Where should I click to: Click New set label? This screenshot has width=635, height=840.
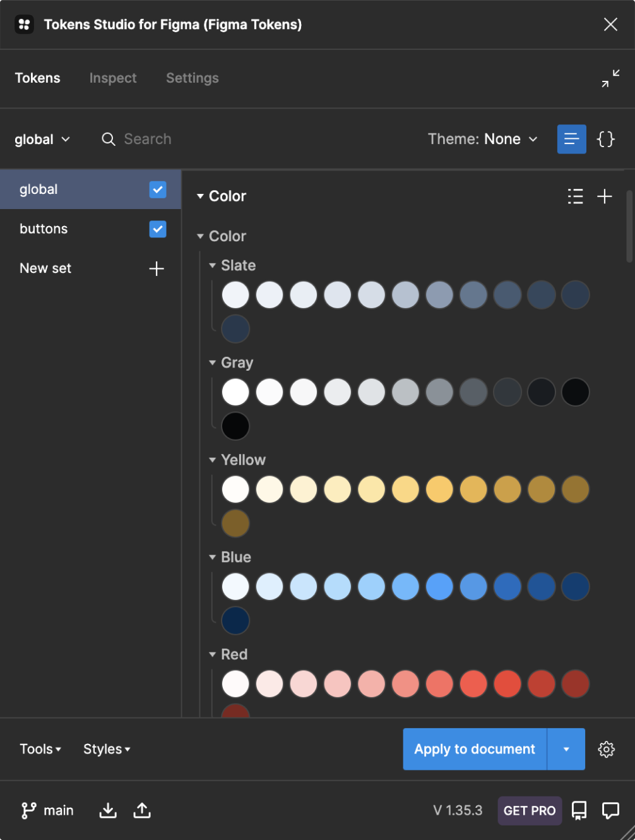(45, 268)
